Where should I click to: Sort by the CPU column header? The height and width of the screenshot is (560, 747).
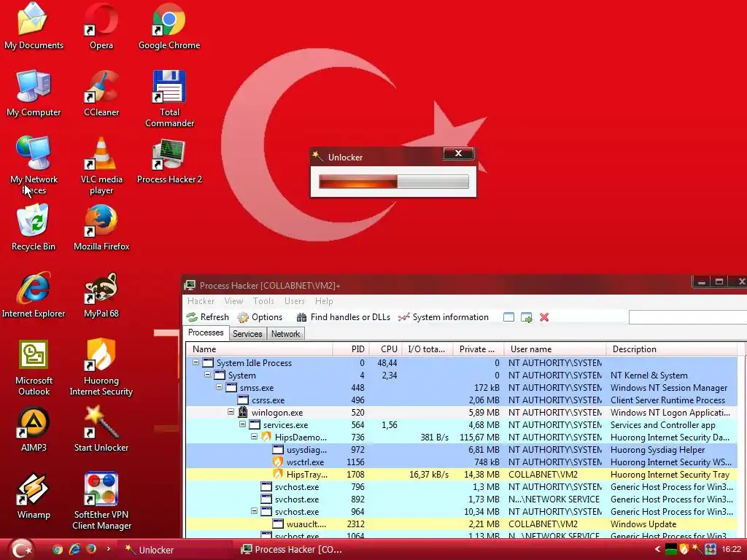coord(384,349)
